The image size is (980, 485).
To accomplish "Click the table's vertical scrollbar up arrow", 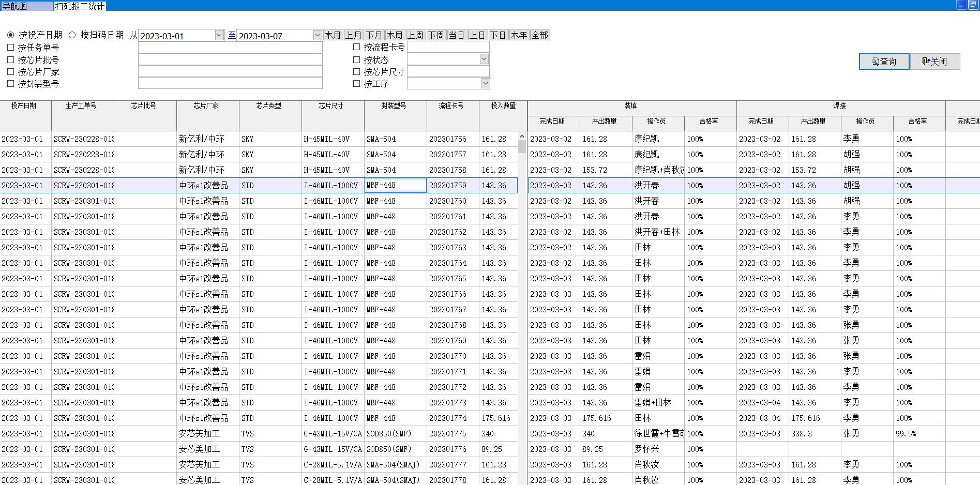I will point(522,137).
